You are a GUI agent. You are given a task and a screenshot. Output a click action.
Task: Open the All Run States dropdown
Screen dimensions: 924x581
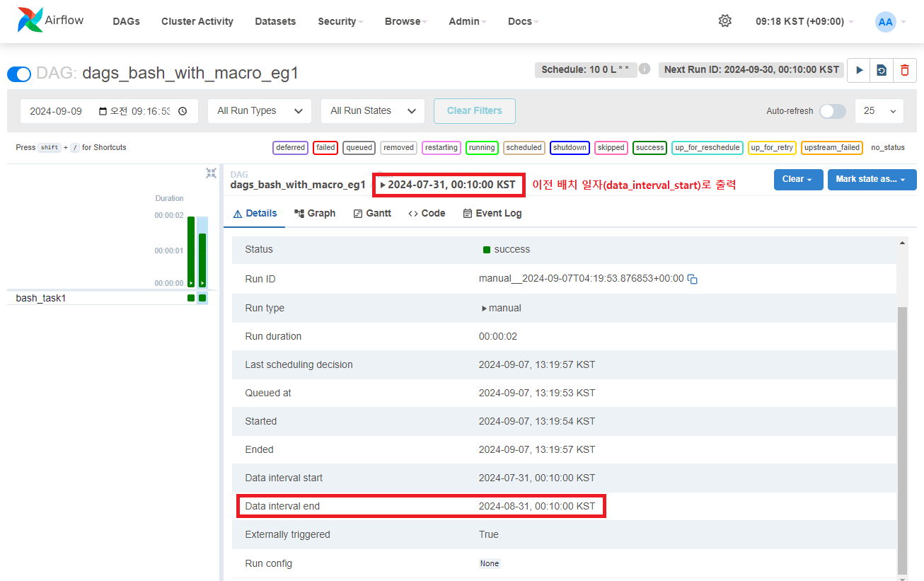(x=372, y=111)
